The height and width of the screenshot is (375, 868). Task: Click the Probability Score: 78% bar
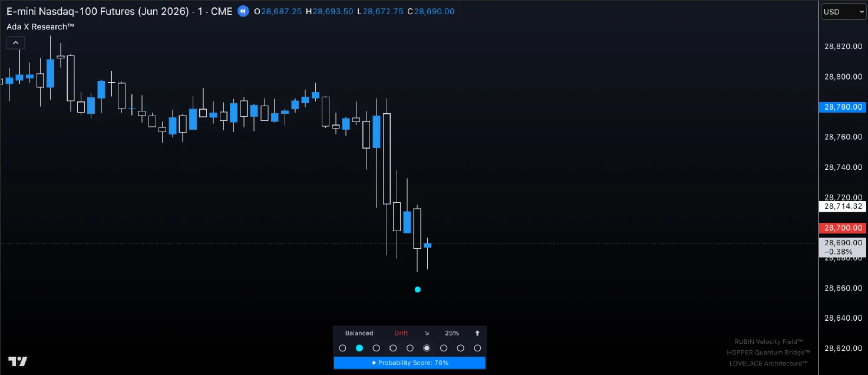[410, 363]
